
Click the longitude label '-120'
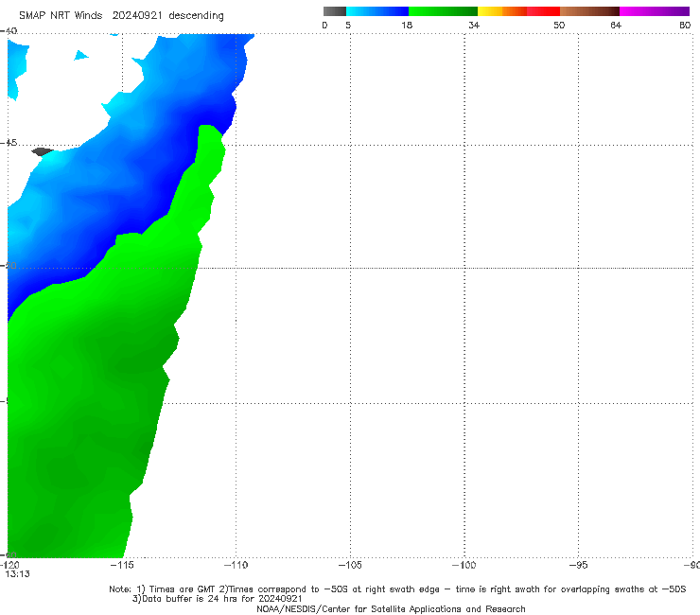(9, 565)
